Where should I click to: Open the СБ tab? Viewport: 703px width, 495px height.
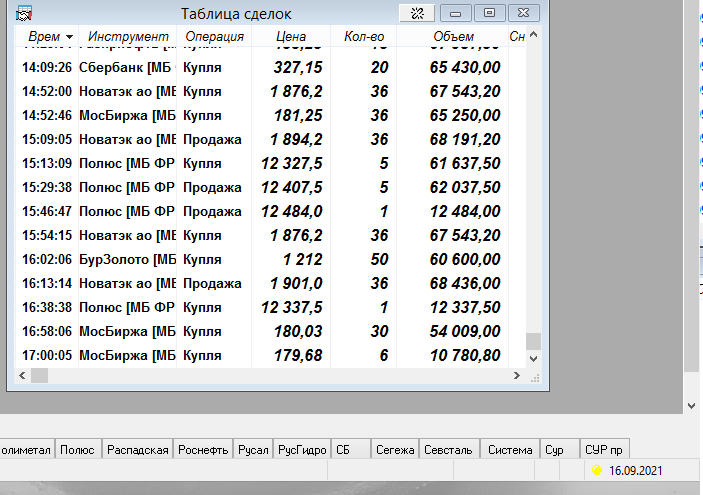tap(351, 449)
